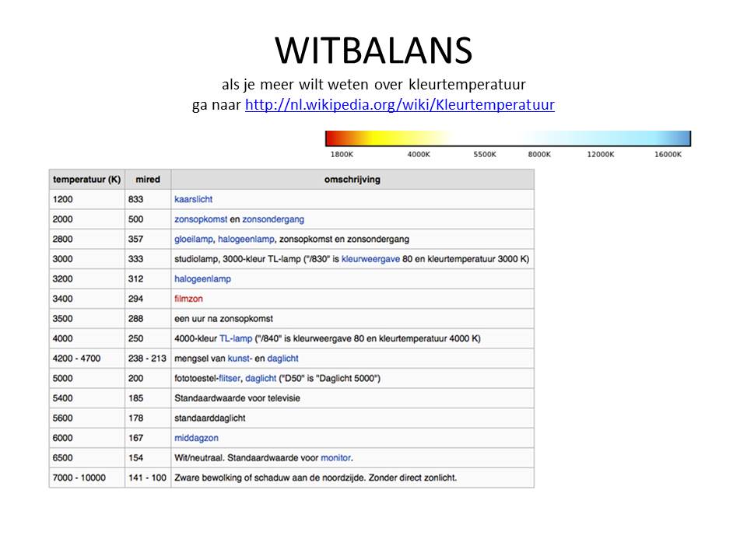Open the red filmzon link
Viewport: 747px width, 560px height.
coord(188,299)
